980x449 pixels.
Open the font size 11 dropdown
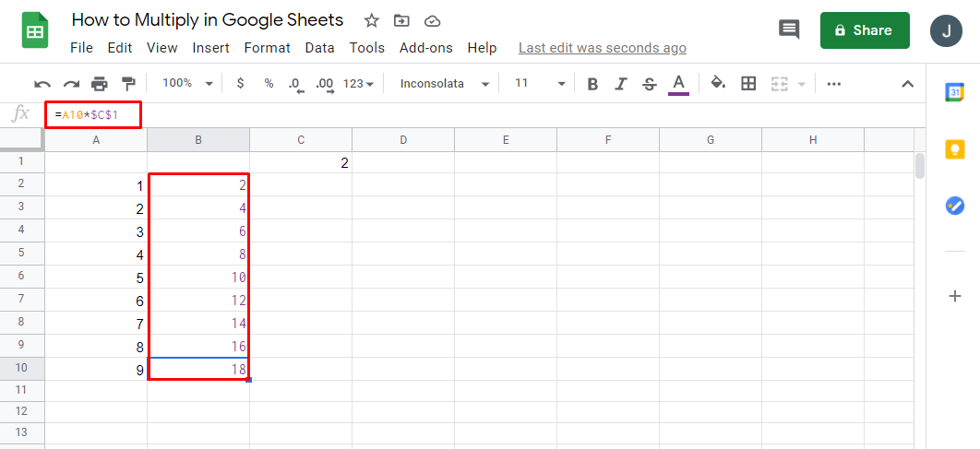[x=540, y=84]
